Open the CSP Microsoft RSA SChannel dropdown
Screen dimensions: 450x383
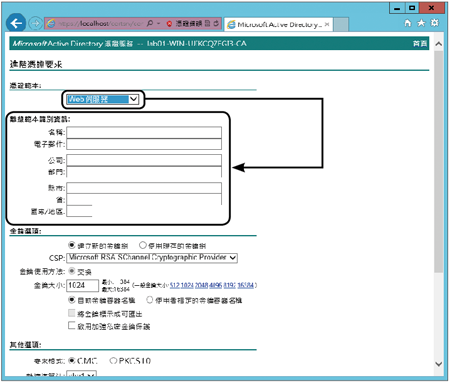(152, 258)
